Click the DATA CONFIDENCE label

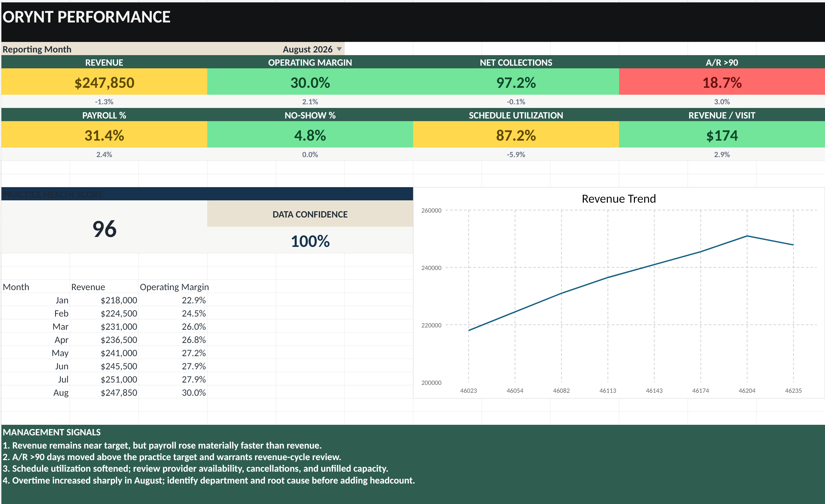pos(310,214)
